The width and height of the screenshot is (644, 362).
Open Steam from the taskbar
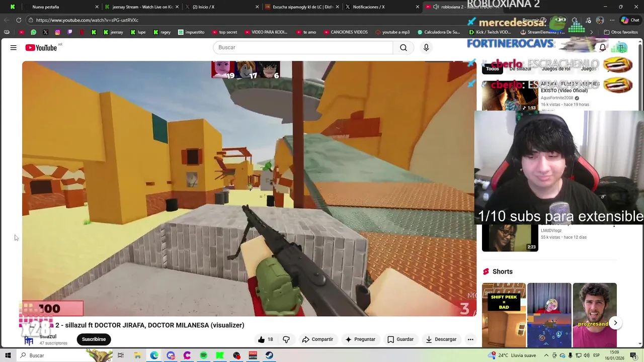click(270, 355)
